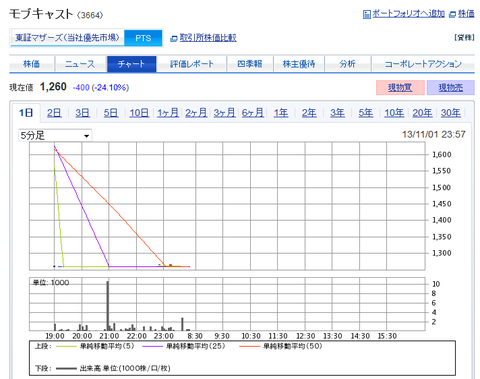Select the 10年 chart period
This screenshot has height=379, width=480.
point(394,113)
